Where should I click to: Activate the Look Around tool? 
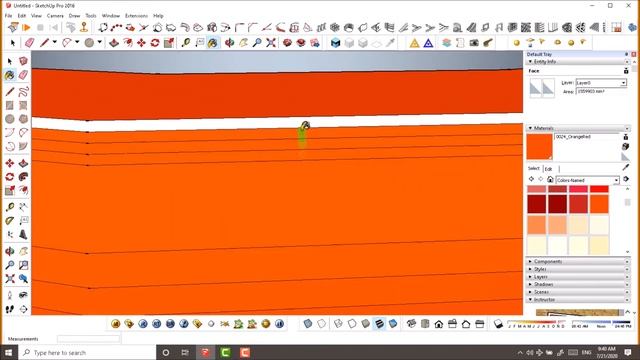click(x=23, y=295)
